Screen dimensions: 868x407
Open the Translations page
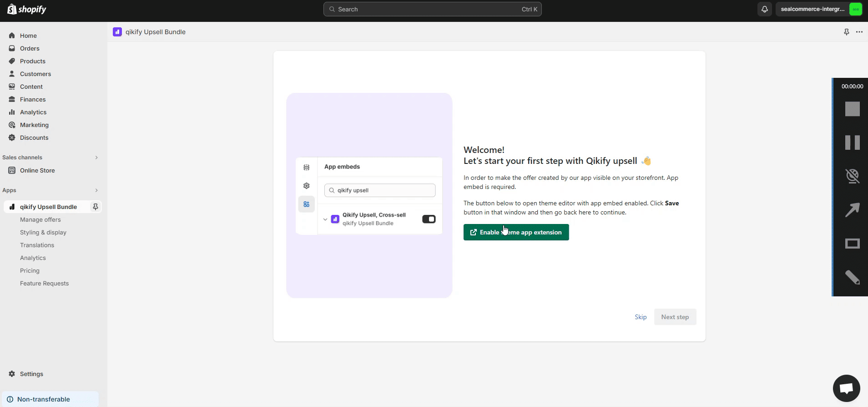pos(37,245)
